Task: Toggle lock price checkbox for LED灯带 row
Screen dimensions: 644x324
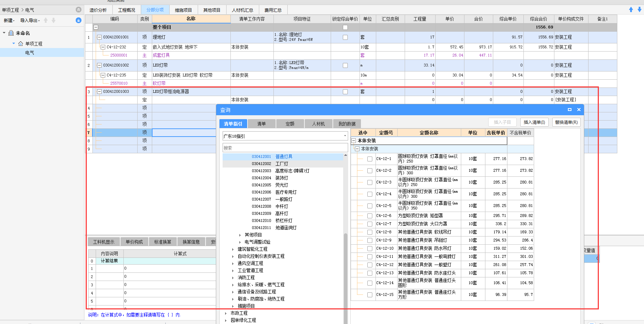Action: pos(345,65)
